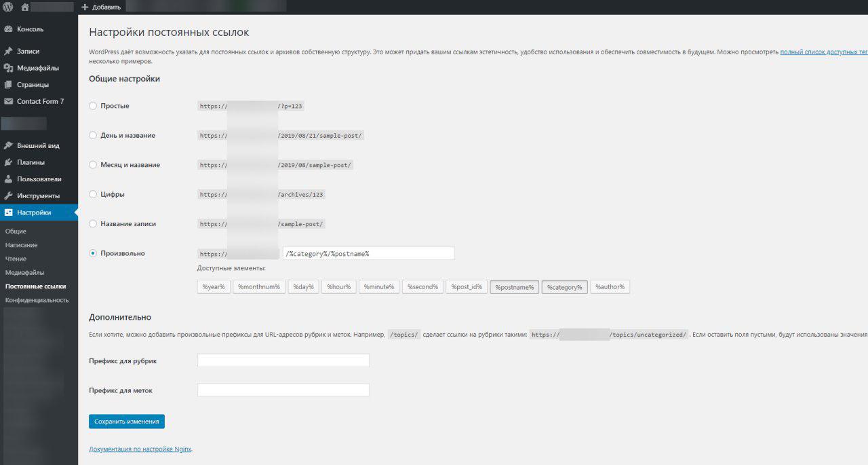The width and height of the screenshot is (868, 465).
Task: Open the Документация по настройке Nginx link
Action: click(140, 449)
